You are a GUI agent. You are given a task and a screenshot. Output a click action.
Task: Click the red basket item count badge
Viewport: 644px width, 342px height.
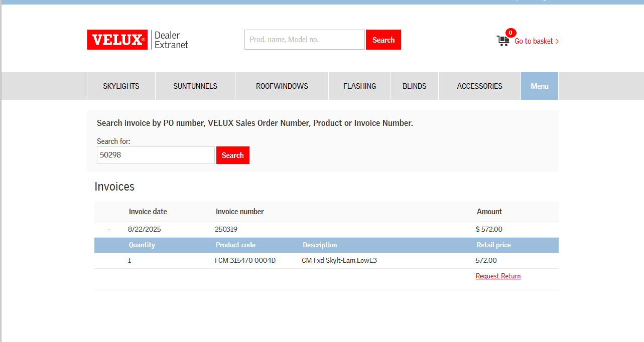click(x=510, y=33)
